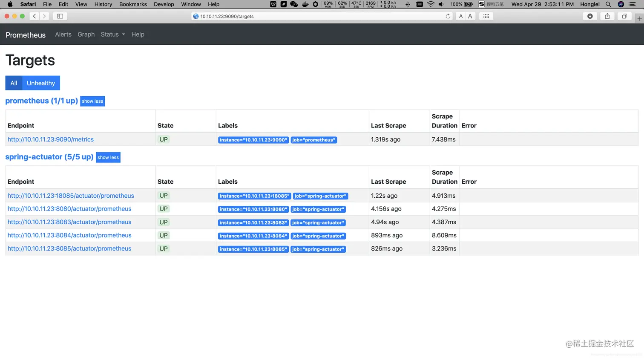
Task: Collapse spring-actuator targets with show less
Action: click(108, 158)
